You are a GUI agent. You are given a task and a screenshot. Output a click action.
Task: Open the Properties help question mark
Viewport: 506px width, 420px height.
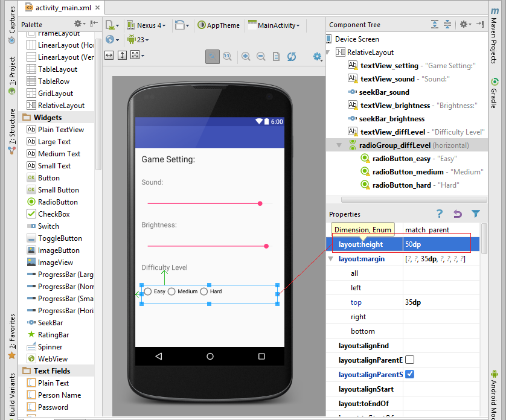point(440,214)
